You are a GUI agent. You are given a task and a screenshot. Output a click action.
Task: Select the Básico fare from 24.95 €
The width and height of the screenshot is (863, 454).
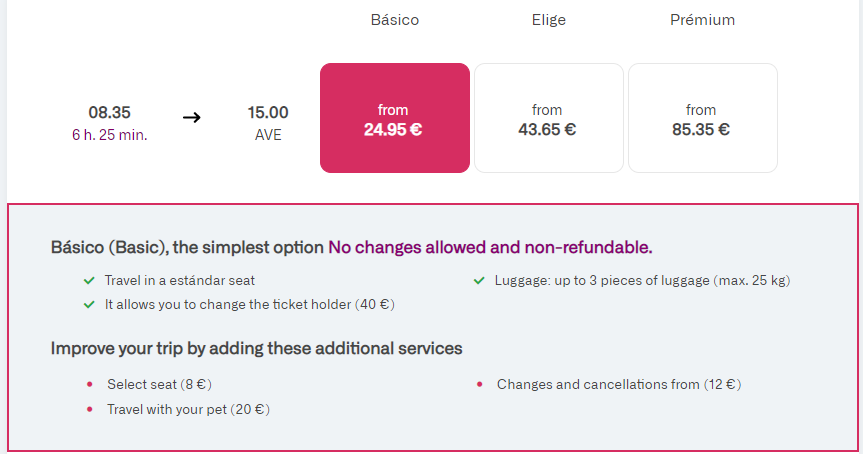click(x=394, y=118)
